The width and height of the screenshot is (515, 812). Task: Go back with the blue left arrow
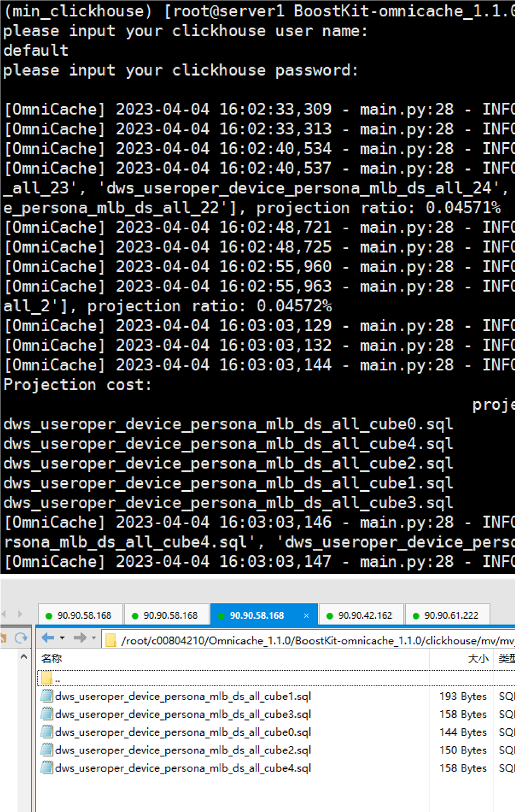[x=48, y=637]
